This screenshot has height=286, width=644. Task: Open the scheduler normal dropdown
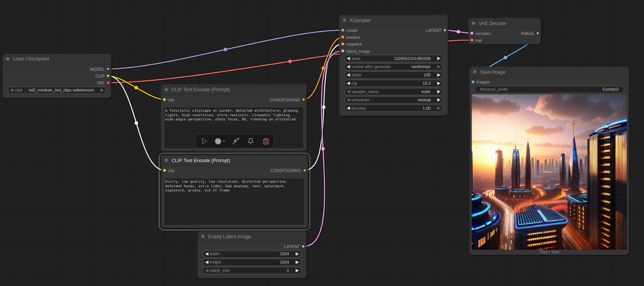coord(393,100)
